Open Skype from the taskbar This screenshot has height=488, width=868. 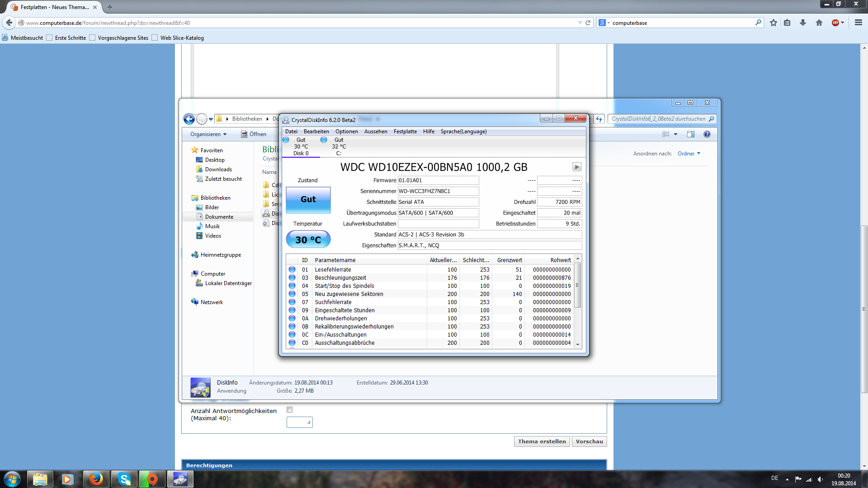[x=124, y=479]
